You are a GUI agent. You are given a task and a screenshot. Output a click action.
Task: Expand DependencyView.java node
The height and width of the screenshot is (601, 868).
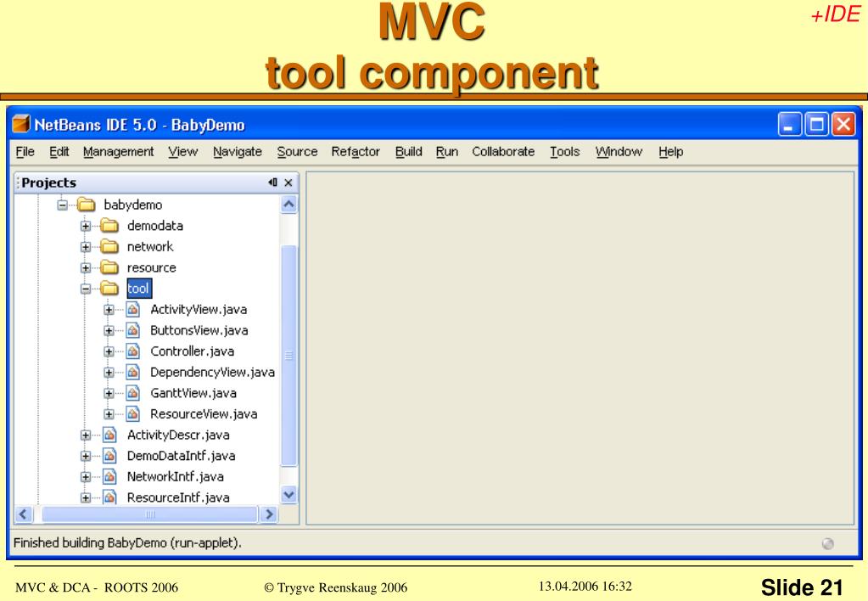(x=109, y=373)
